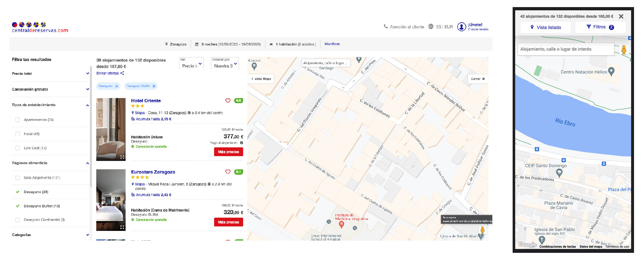Click Enviar ofertas link
Viewport: 644px width, 258px height.
[x=108, y=73]
